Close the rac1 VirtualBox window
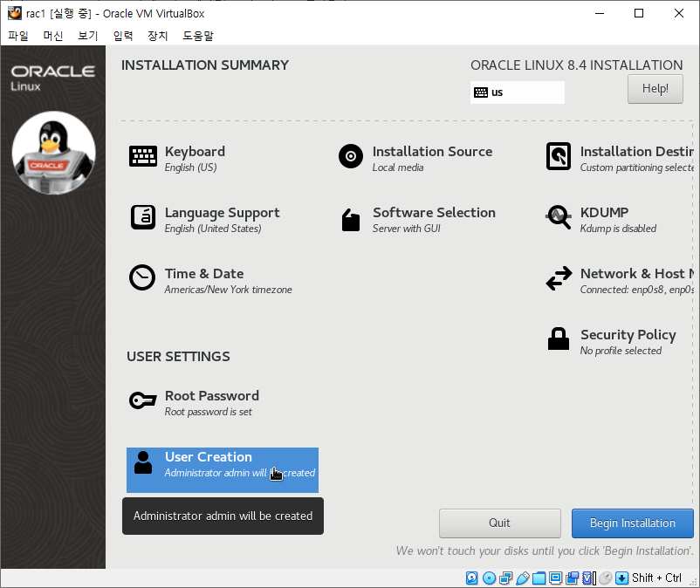 pyautogui.click(x=678, y=13)
